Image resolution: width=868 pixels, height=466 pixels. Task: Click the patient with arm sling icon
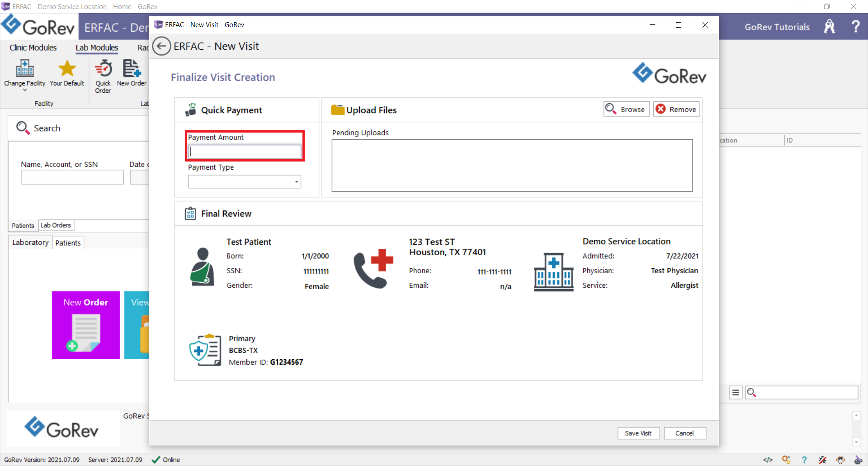202,266
